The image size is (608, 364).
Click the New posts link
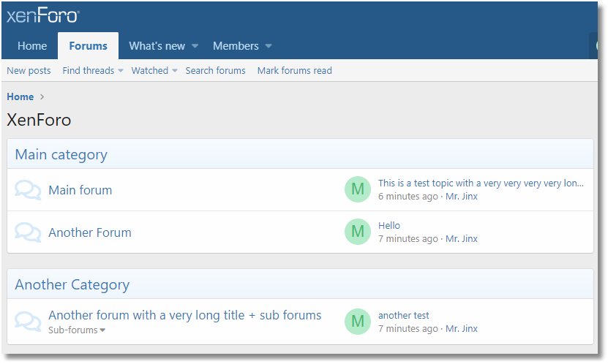[x=29, y=70]
